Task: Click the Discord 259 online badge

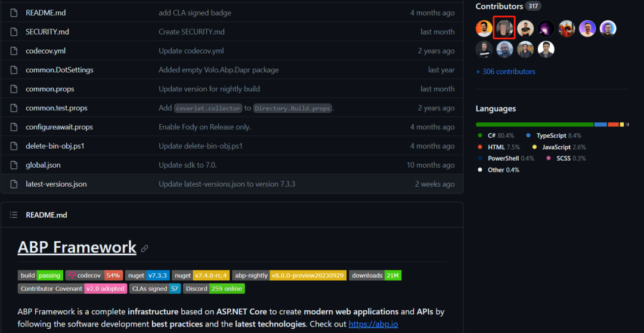Action: (x=214, y=289)
